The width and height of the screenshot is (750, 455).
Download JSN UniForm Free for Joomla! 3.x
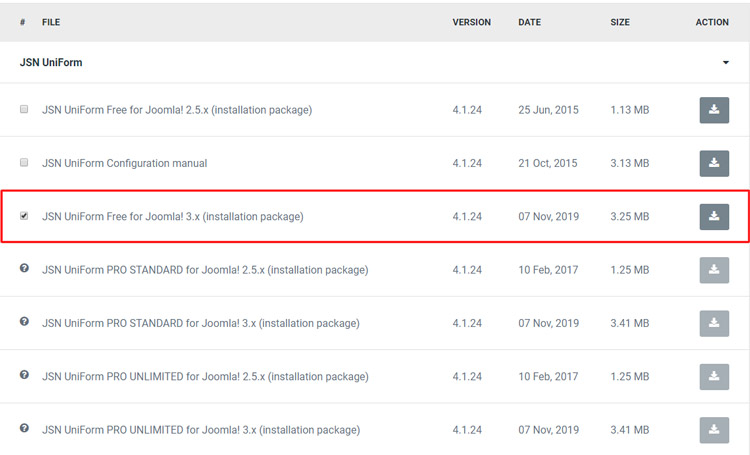pyautogui.click(x=714, y=217)
